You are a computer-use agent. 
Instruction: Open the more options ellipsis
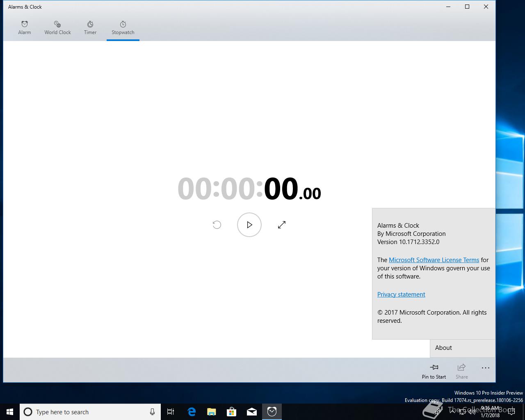click(x=486, y=368)
